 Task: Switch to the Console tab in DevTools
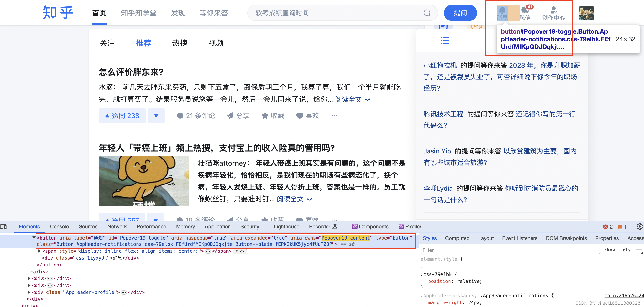coord(59,226)
